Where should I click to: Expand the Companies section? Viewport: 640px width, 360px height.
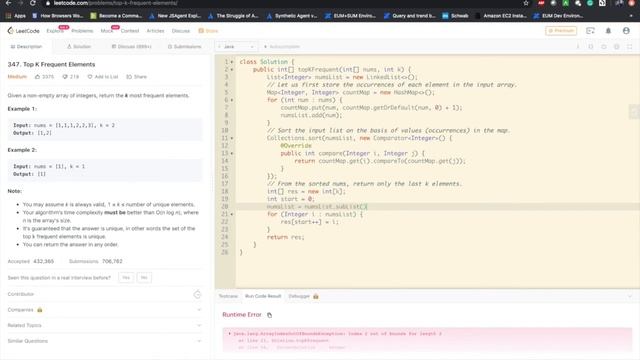[x=104, y=310]
